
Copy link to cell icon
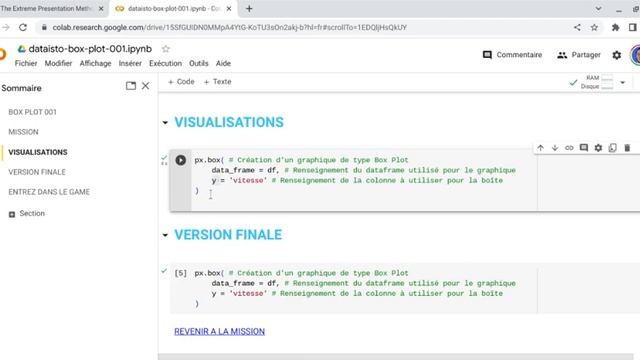click(x=569, y=148)
